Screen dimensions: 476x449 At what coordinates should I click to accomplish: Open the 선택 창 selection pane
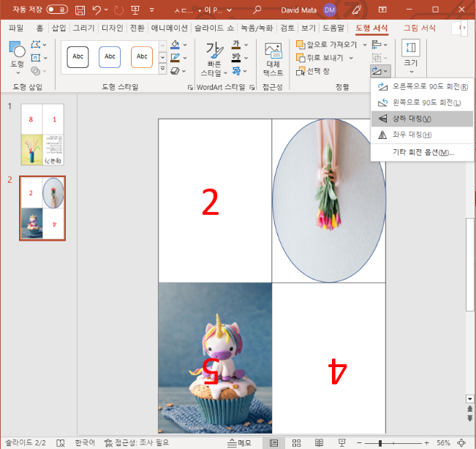[x=313, y=71]
